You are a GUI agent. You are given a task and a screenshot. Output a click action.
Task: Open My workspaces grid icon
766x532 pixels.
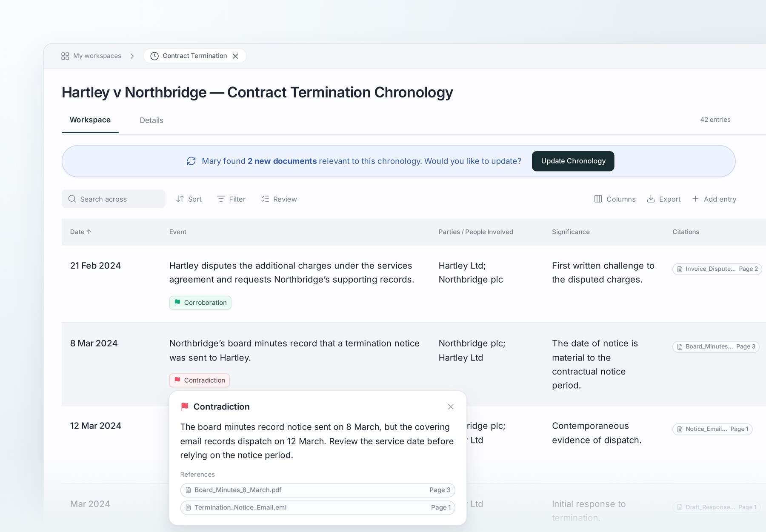pyautogui.click(x=65, y=56)
